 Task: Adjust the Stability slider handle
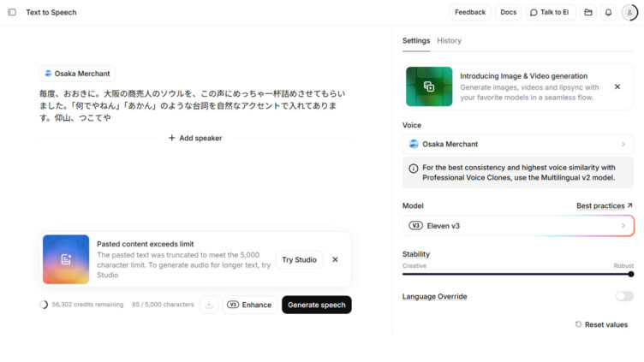(x=631, y=274)
